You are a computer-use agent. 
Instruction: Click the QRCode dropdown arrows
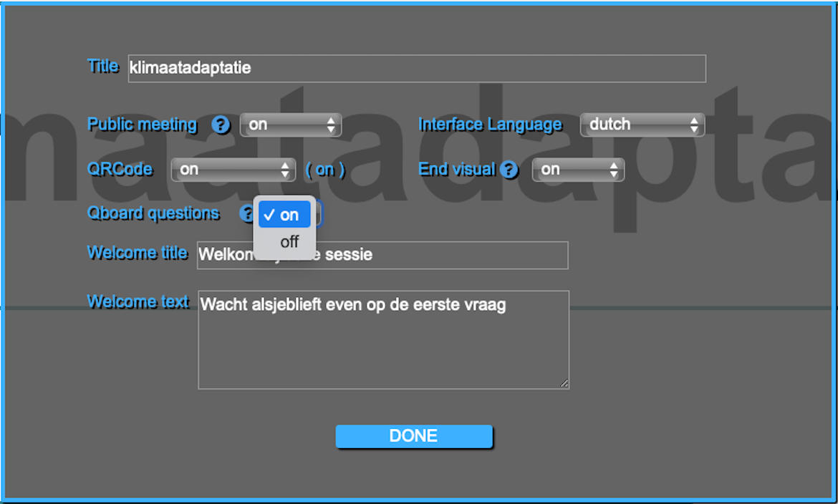(x=284, y=170)
